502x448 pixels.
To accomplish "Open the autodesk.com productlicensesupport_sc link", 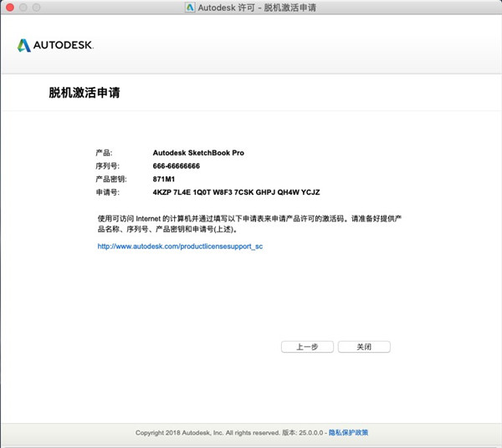I will [x=180, y=247].
